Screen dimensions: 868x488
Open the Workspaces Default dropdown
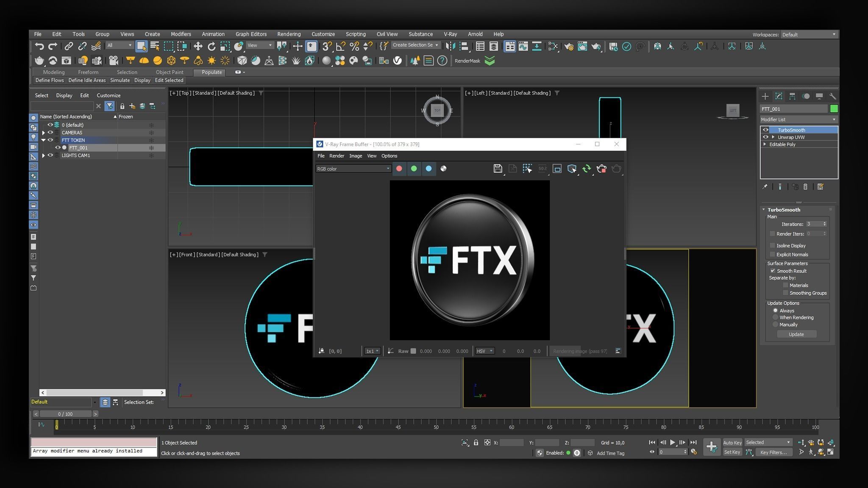pos(809,35)
